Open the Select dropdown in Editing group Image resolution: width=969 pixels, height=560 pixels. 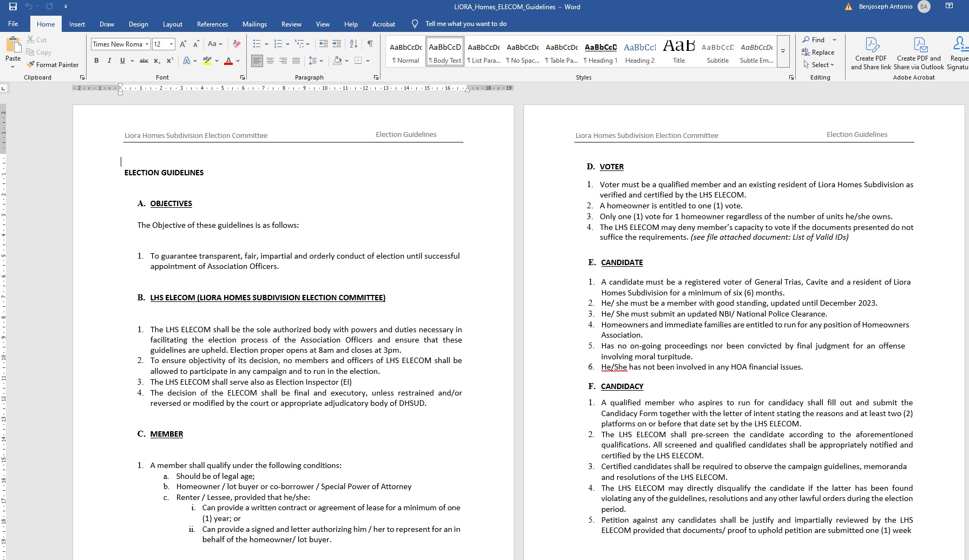(819, 65)
